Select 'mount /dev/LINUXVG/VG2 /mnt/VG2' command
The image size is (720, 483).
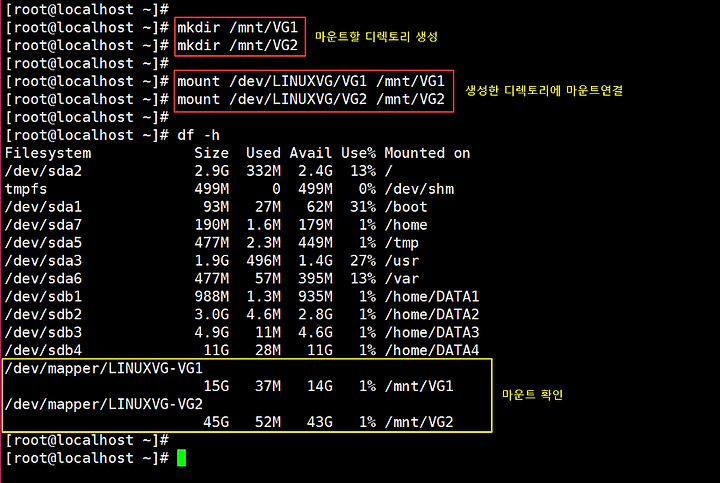[x=311, y=99]
